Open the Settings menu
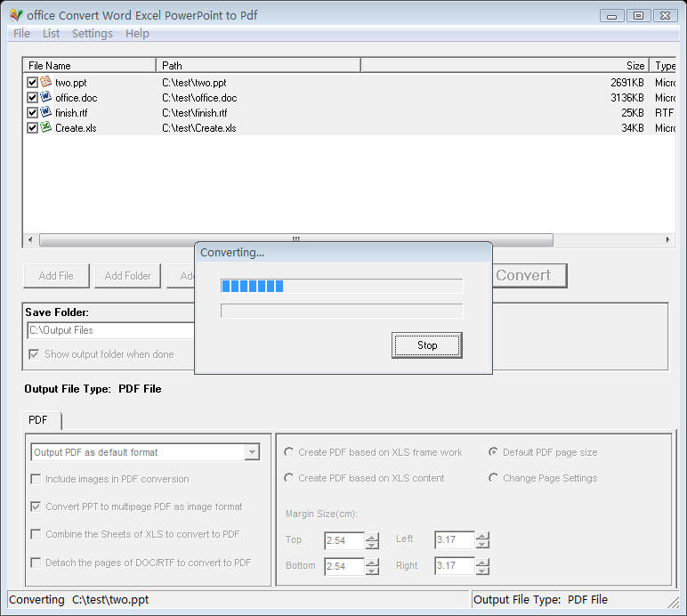The width and height of the screenshot is (687, 616). (92, 33)
